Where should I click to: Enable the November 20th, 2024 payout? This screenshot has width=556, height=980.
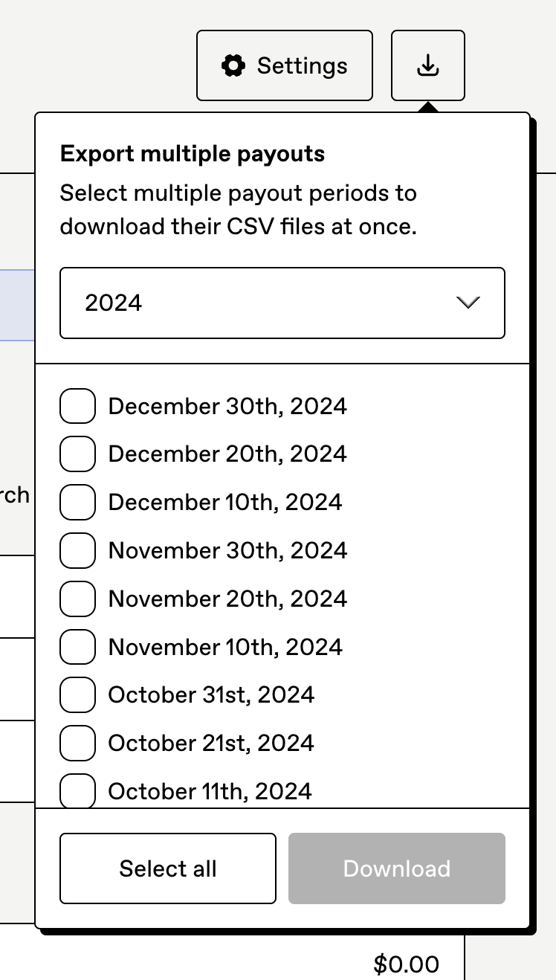77,599
